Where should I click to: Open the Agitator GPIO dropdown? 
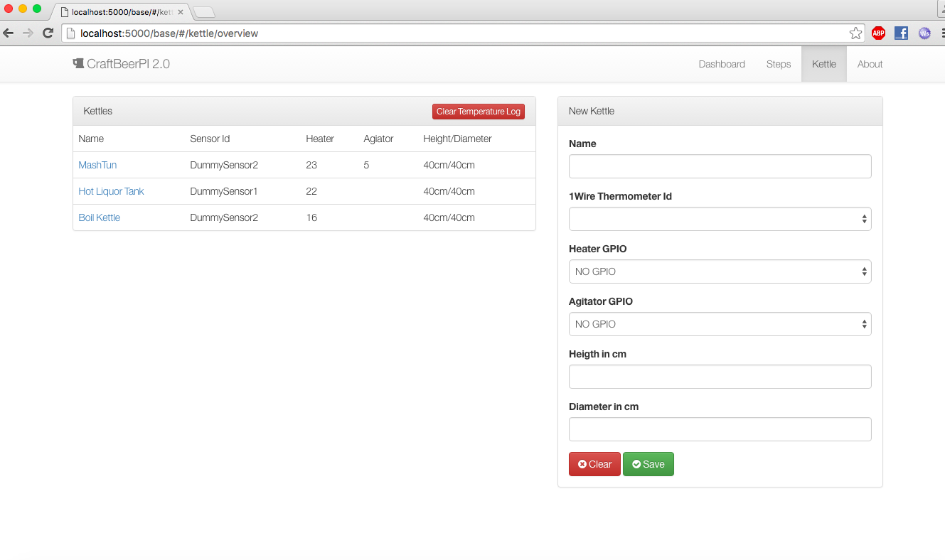(720, 324)
